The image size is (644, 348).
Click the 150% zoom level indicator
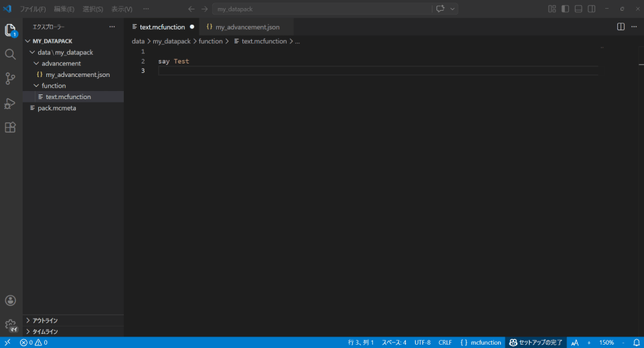[x=607, y=342]
